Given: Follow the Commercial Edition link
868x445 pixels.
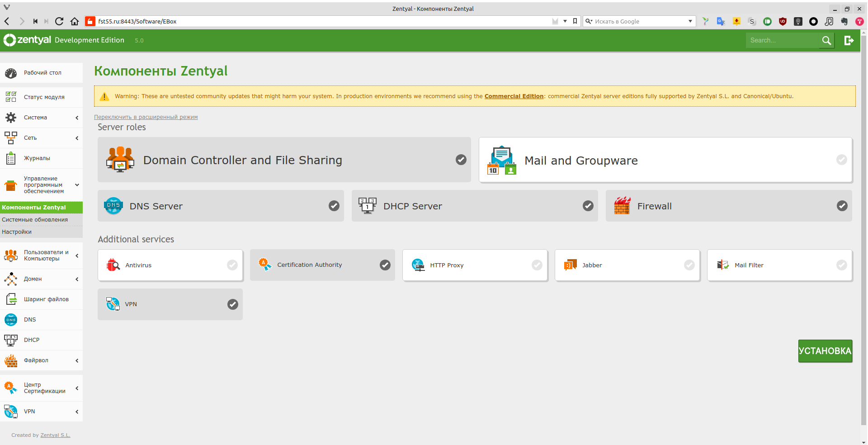Looking at the screenshot, I should point(514,96).
